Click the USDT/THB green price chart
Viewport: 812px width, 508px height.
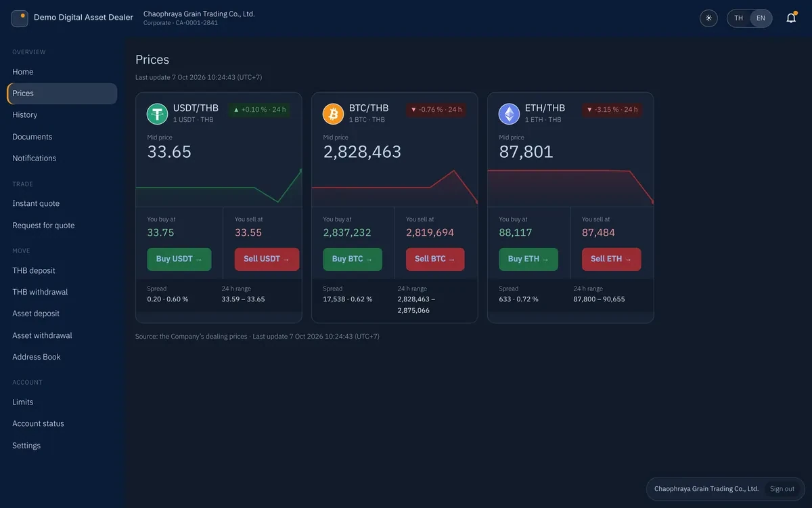(219, 187)
